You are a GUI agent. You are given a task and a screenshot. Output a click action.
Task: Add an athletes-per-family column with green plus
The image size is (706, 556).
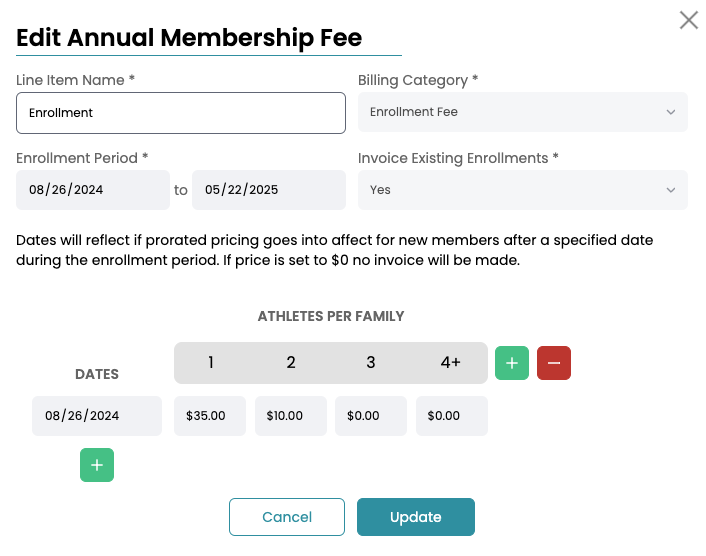click(512, 363)
